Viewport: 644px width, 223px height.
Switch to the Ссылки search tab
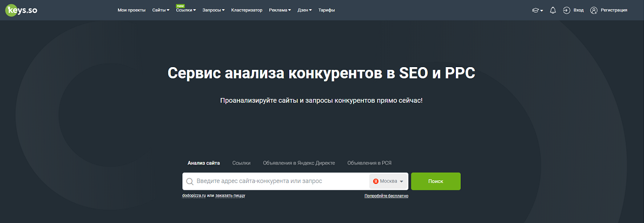tap(241, 163)
